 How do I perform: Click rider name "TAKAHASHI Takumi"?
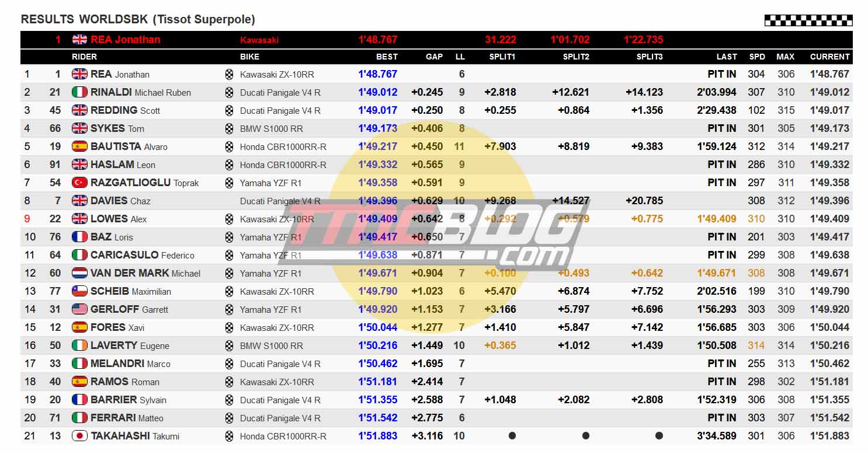135,436
